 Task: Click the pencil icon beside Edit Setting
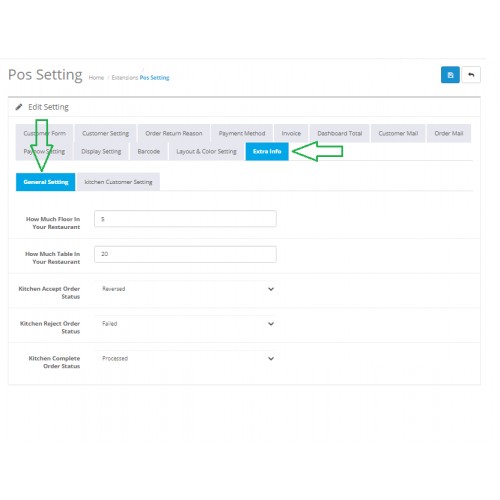coord(19,107)
